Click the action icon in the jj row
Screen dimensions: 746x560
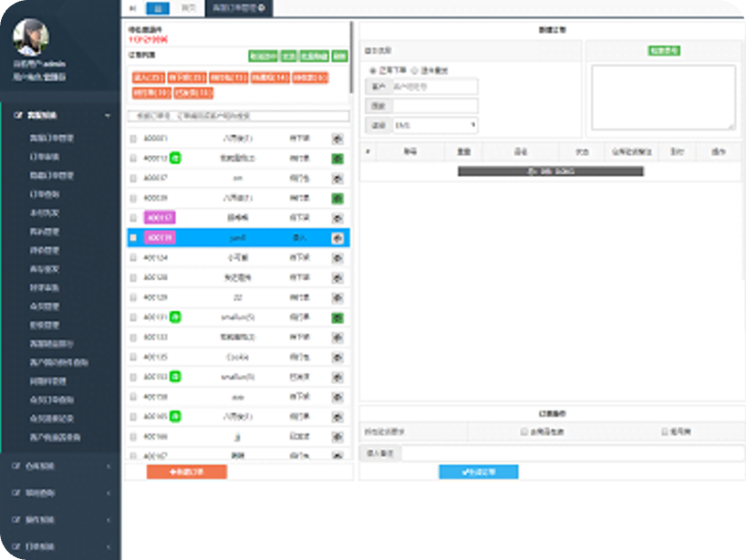(x=337, y=437)
